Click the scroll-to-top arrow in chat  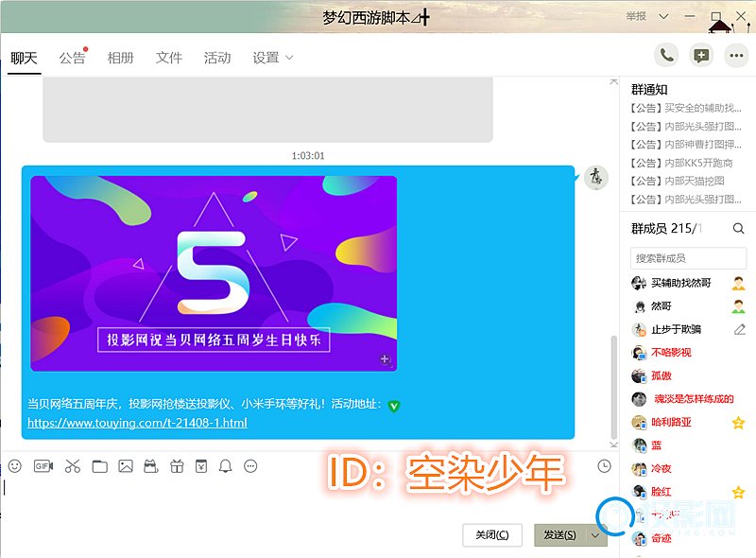613,81
